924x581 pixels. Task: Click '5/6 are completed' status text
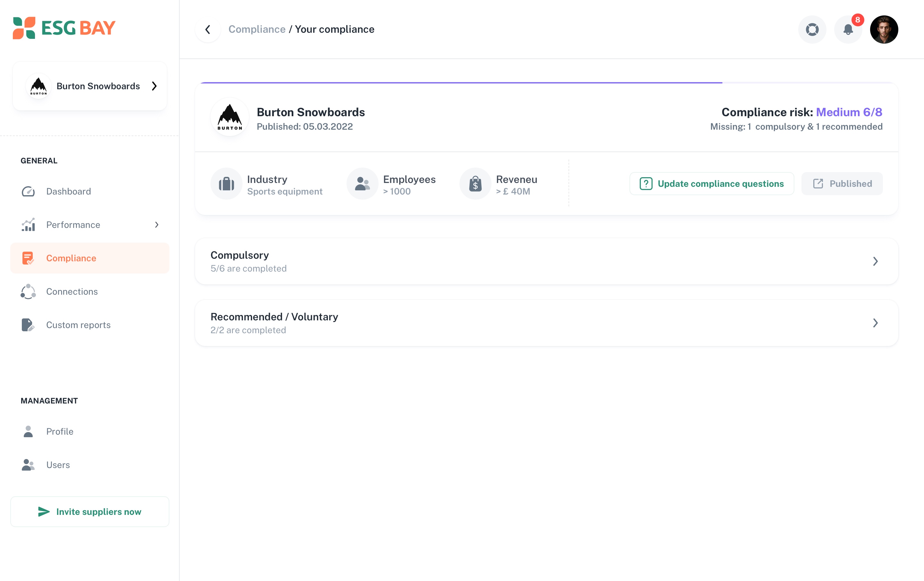click(x=249, y=268)
